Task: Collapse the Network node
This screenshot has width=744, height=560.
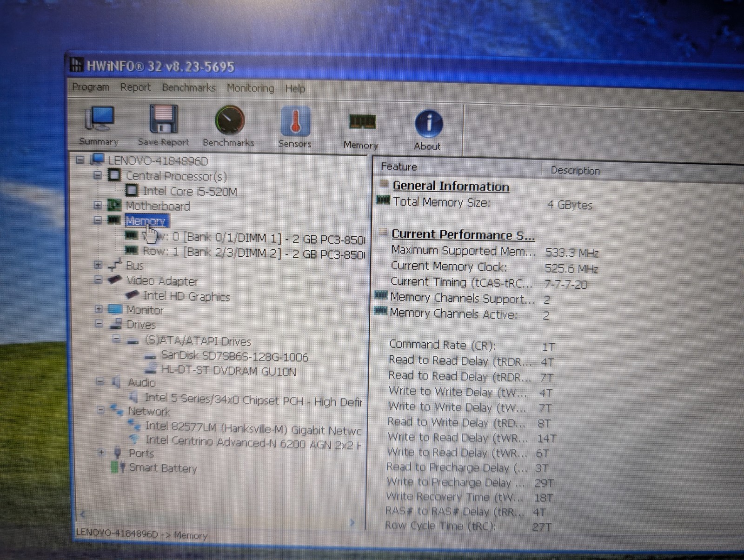Action: coord(100,410)
